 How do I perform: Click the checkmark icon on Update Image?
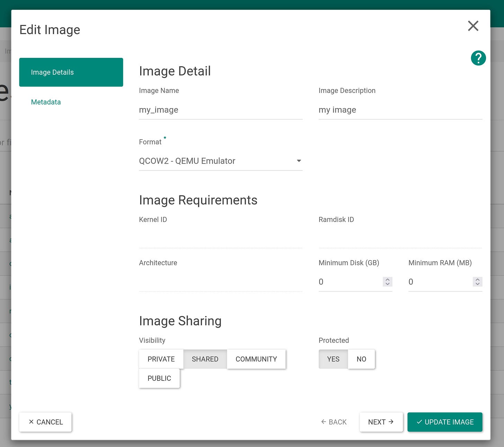(420, 422)
